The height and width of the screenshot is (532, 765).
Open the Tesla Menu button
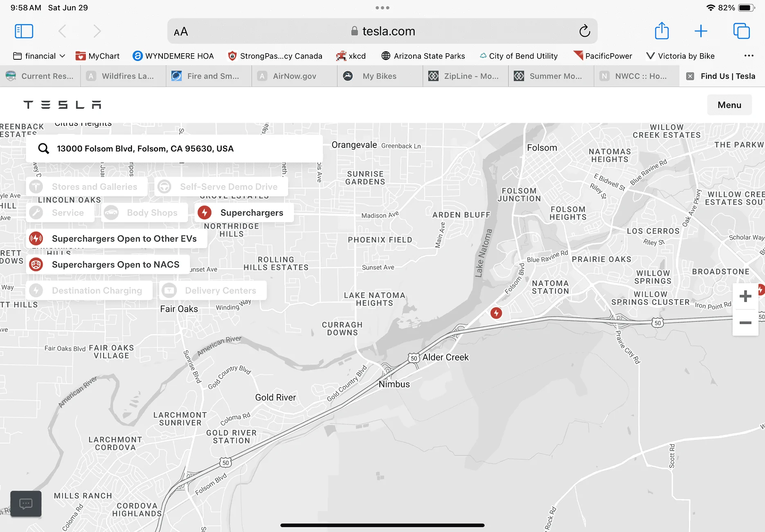[729, 105]
